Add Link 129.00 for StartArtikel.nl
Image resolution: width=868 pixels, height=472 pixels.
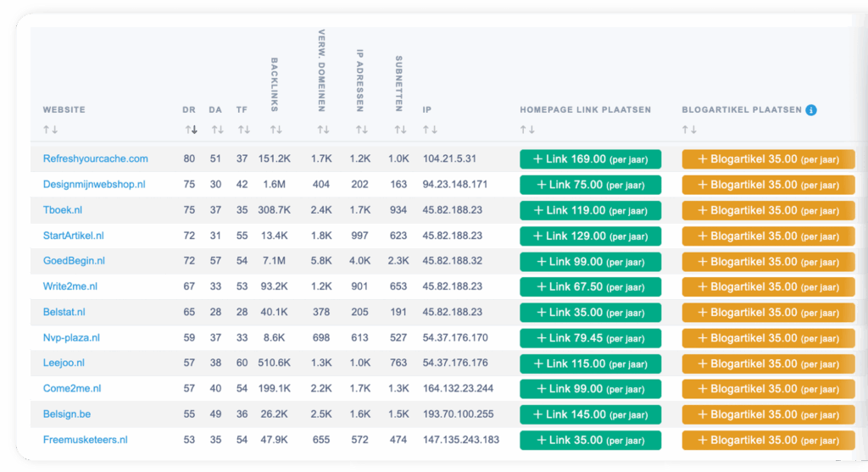coord(590,236)
